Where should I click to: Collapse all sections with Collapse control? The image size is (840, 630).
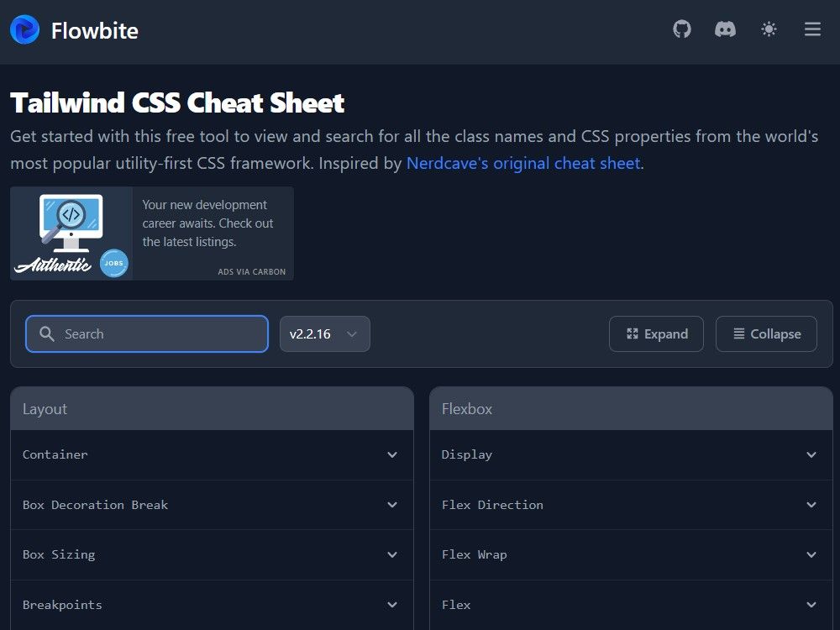(x=766, y=333)
